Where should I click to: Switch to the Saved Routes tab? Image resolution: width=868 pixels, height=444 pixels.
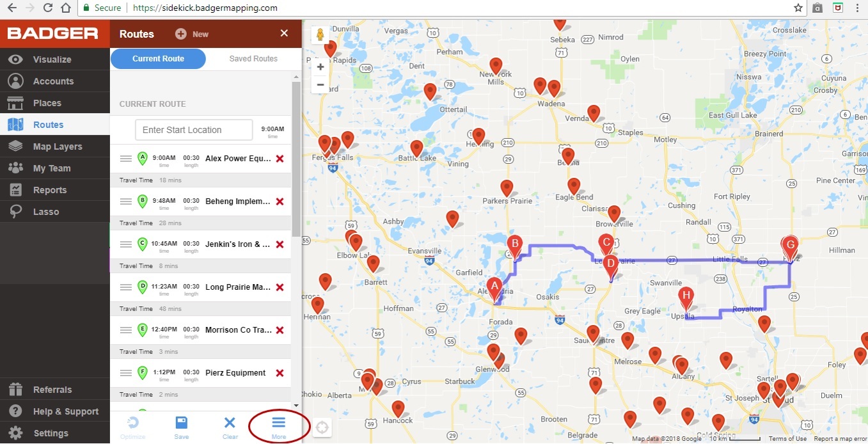point(253,59)
